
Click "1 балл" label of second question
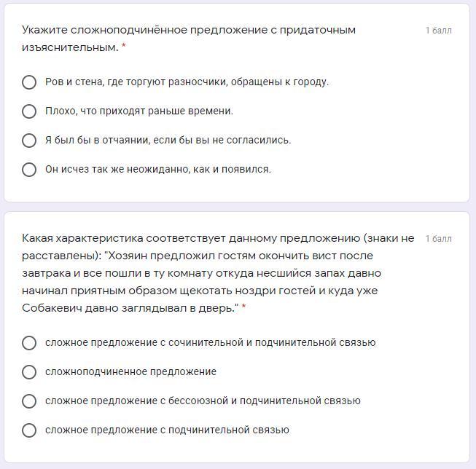438,239
